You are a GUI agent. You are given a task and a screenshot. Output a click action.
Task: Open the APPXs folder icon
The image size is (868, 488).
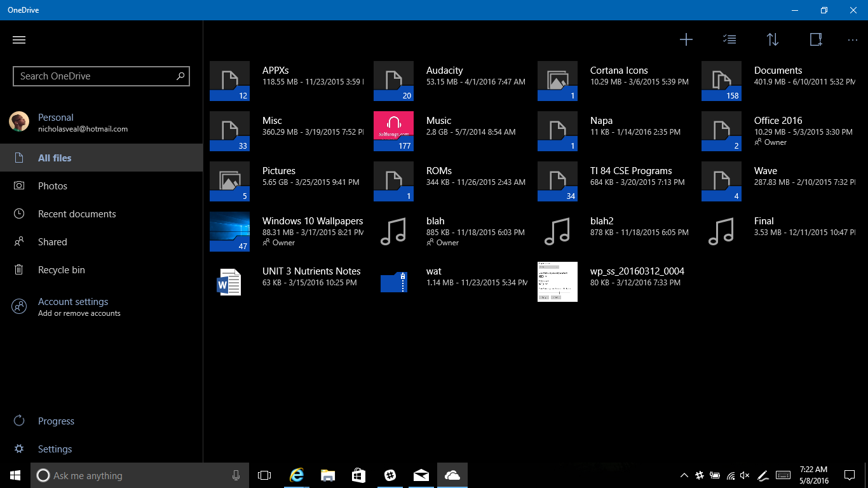(x=229, y=81)
